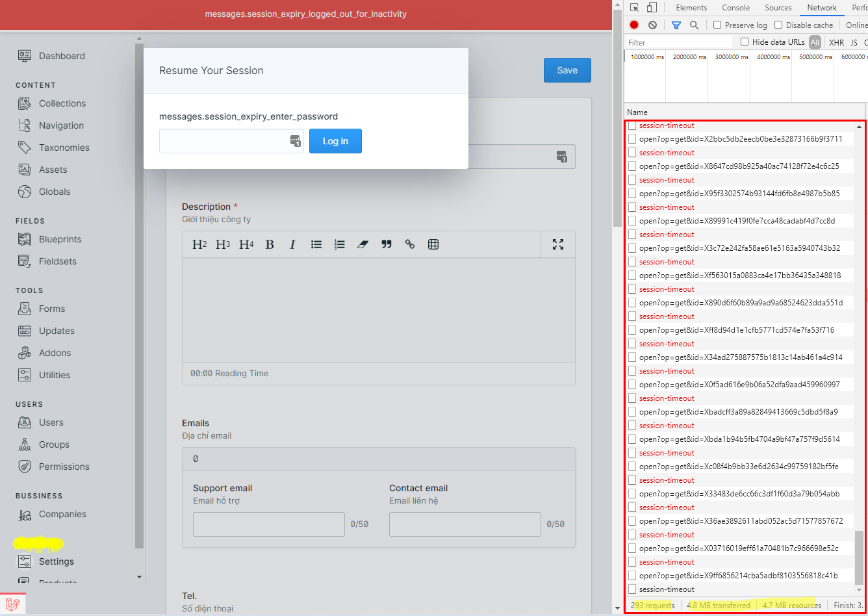
Task: Switch to Elements tab in DevTools
Action: tap(691, 8)
